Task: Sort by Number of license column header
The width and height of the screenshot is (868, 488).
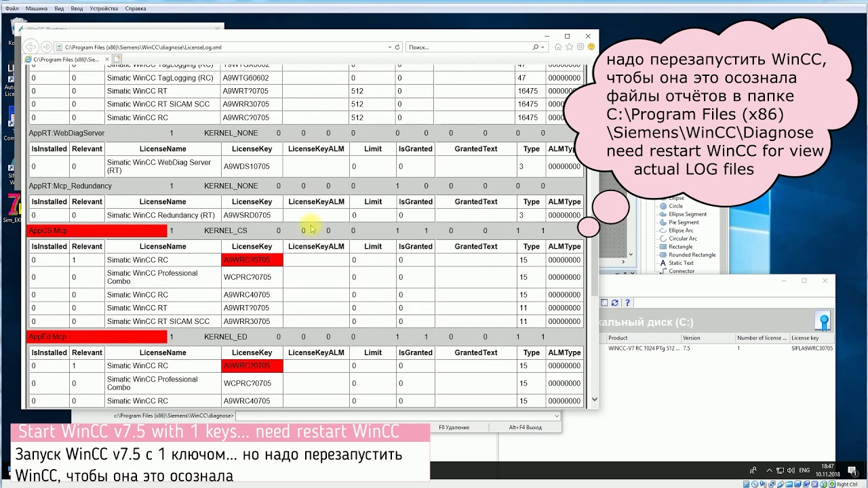Action: point(762,338)
